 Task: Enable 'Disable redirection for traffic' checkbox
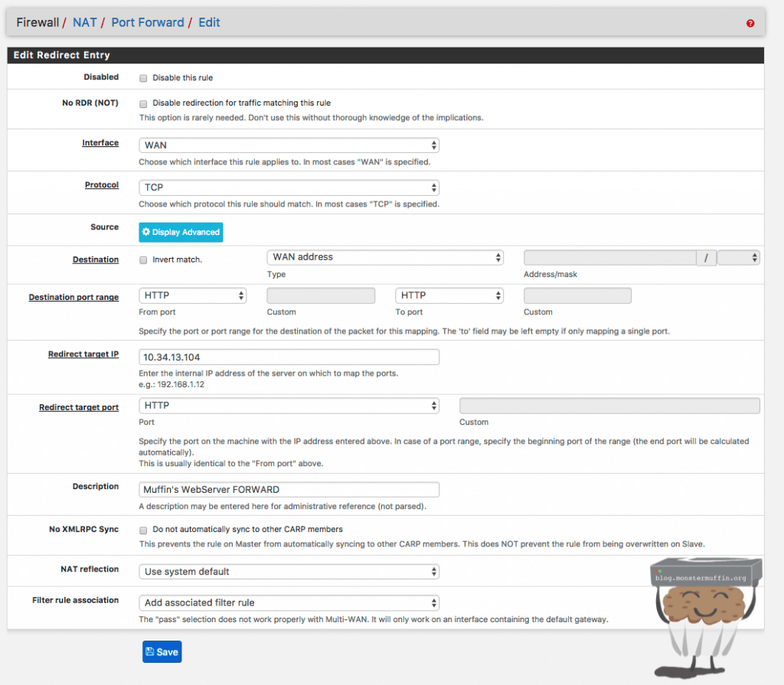click(x=143, y=103)
